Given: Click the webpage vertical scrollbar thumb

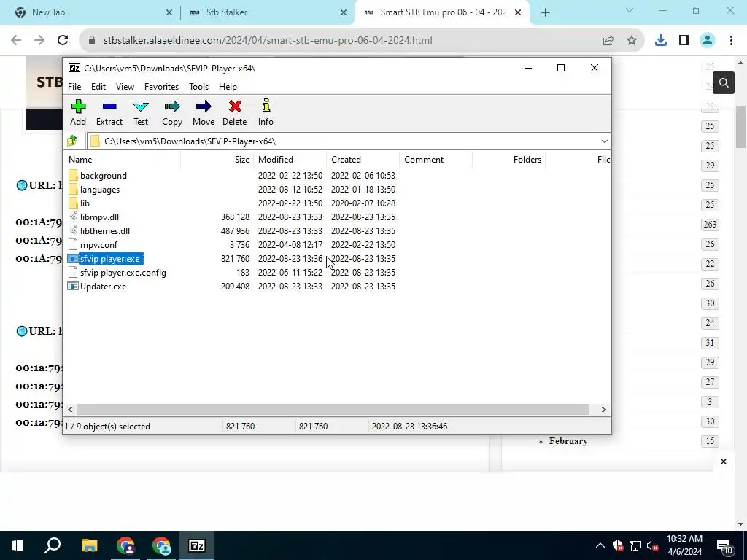Looking at the screenshot, I should point(740,127).
